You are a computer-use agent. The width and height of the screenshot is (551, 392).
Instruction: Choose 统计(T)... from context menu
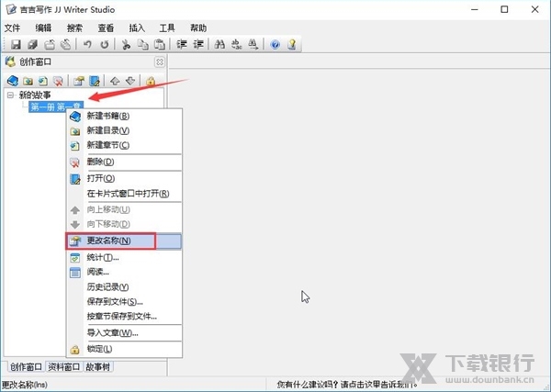pos(124,258)
